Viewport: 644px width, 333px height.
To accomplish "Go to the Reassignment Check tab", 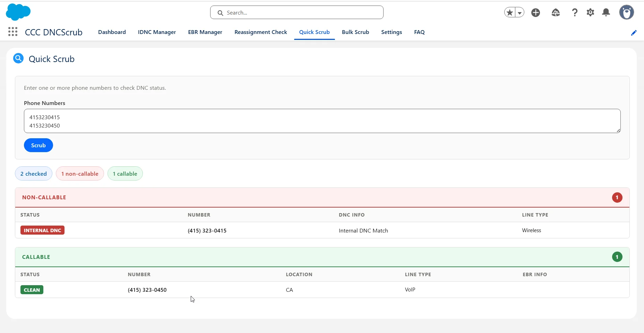I will [x=261, y=32].
